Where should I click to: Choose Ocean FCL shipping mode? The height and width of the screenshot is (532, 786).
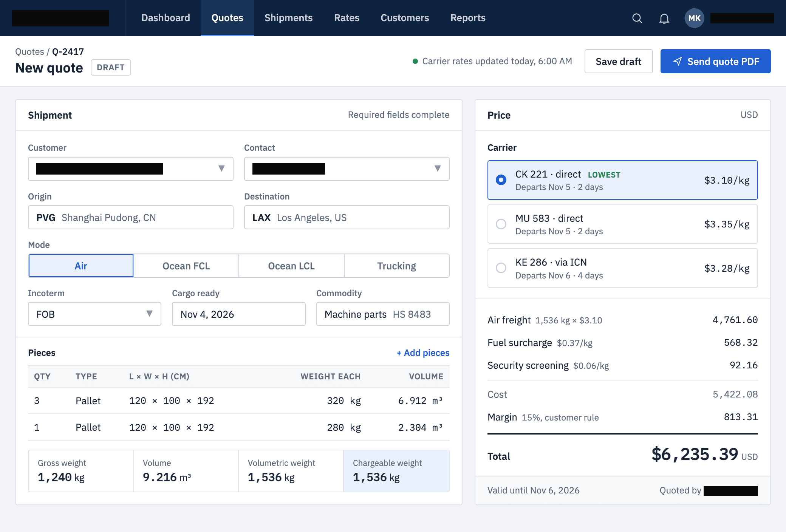click(x=186, y=266)
